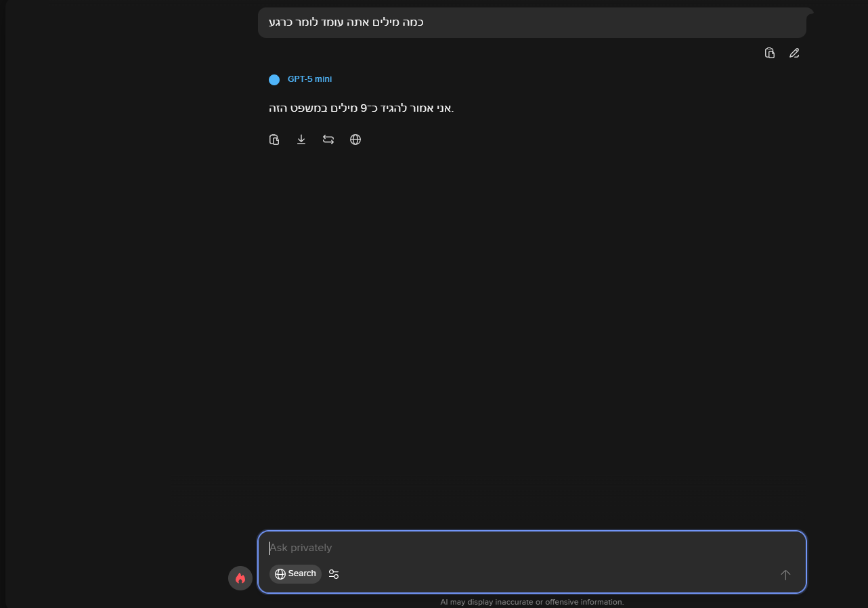
Task: Click the blue GPT-5 mini avatar circle
Action: coord(274,80)
